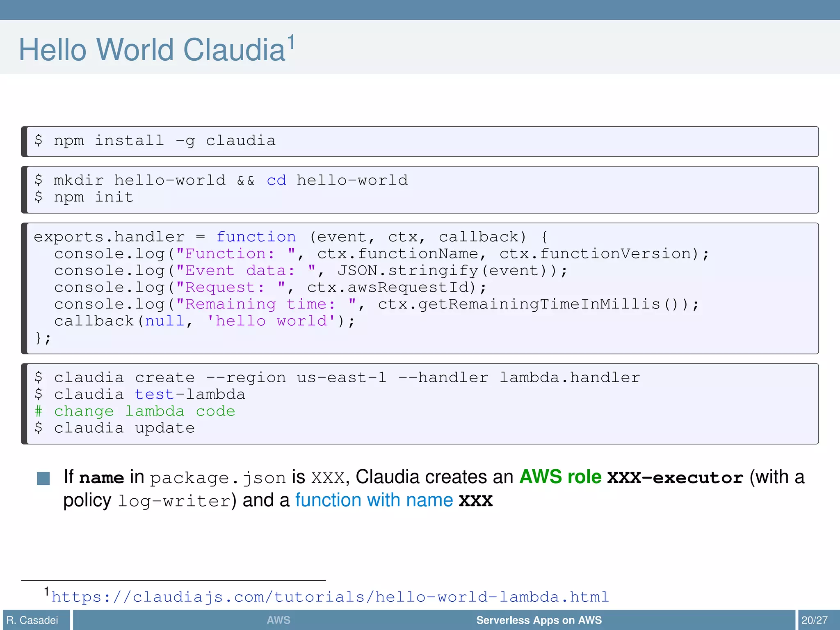This screenshot has width=840, height=630.
Task: Click the '$ npm init' command line
Action: coord(84,197)
